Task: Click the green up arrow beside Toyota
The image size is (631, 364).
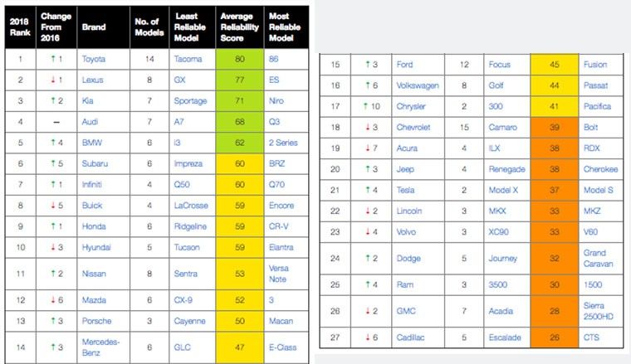Action: pyautogui.click(x=52, y=59)
